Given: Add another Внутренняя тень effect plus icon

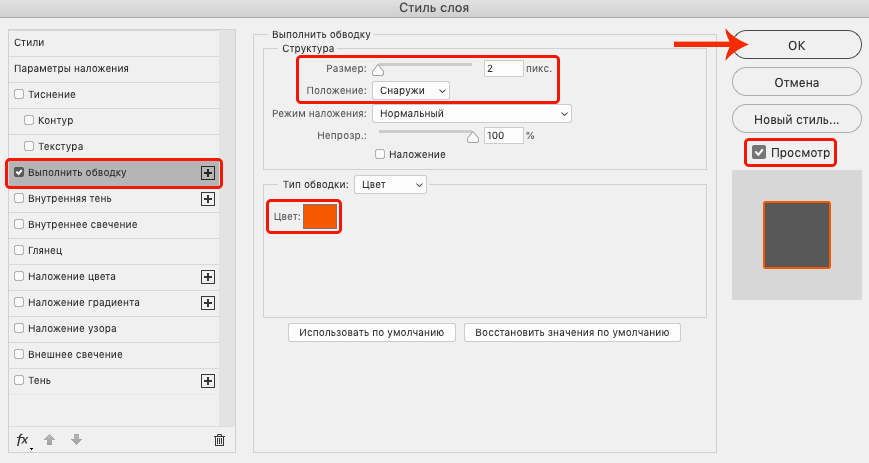Looking at the screenshot, I should (x=208, y=199).
